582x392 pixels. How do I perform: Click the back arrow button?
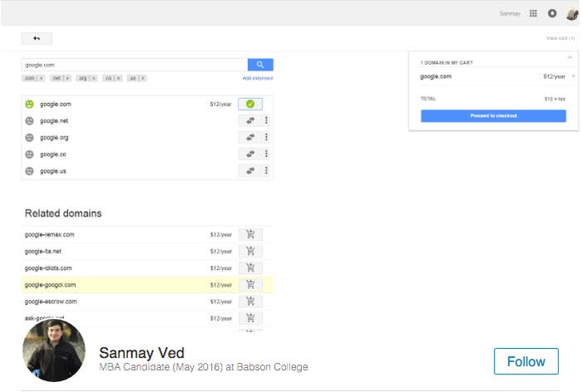pos(37,38)
